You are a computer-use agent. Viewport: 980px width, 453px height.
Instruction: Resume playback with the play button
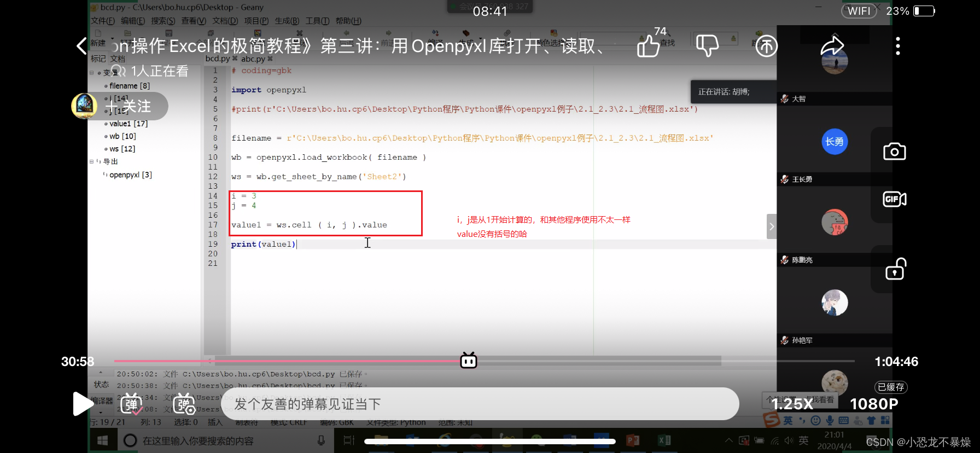[x=83, y=404]
